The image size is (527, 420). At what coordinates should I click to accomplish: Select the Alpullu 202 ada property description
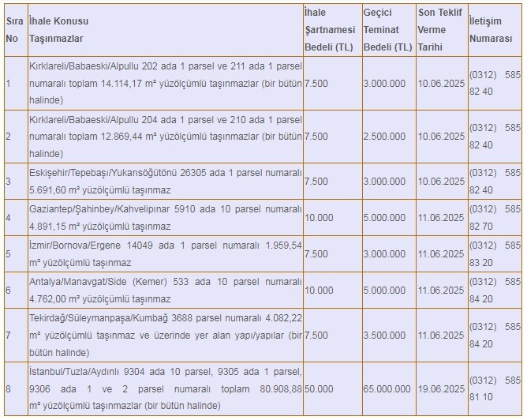pos(166,83)
